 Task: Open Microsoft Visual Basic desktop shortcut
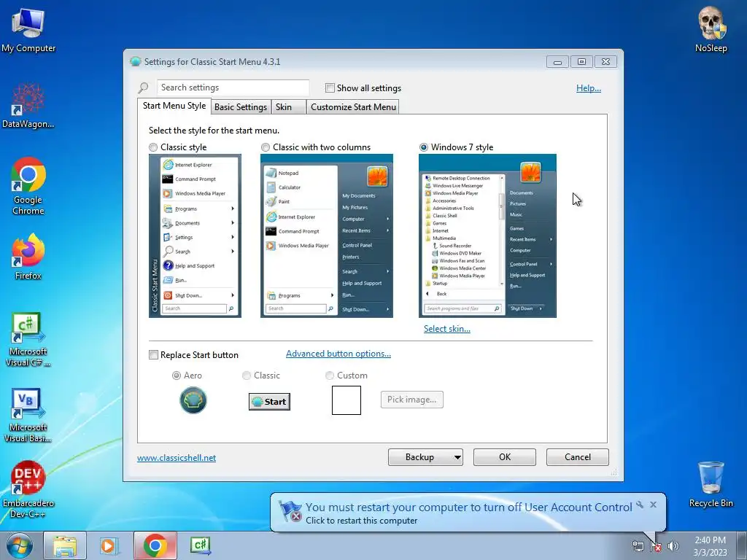(28, 415)
